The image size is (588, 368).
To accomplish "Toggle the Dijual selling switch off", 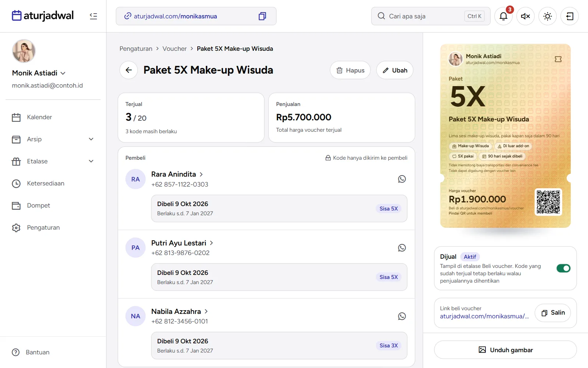I will 563,268.
